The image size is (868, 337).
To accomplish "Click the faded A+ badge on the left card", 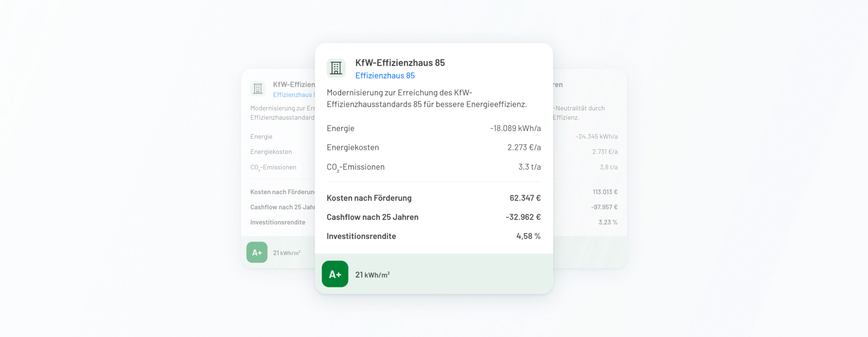I will [257, 252].
